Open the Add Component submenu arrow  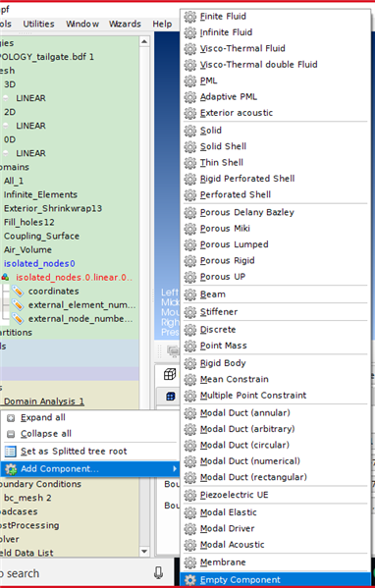(x=175, y=469)
